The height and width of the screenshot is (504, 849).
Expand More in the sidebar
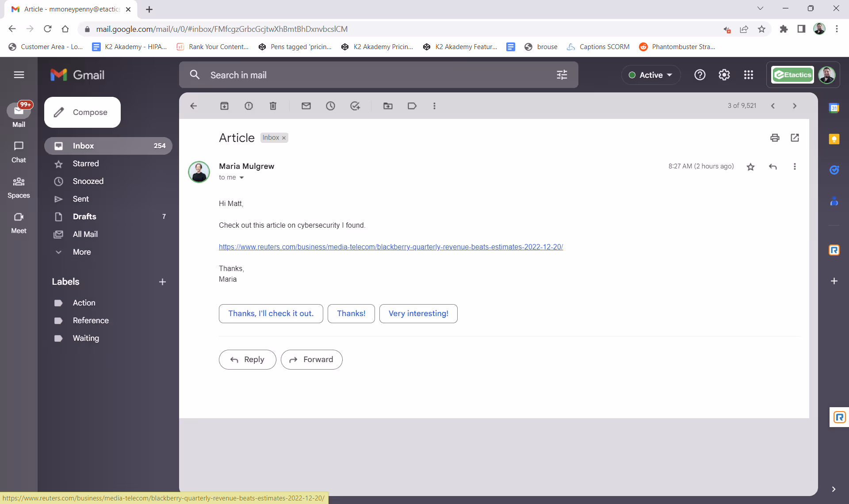(x=82, y=252)
